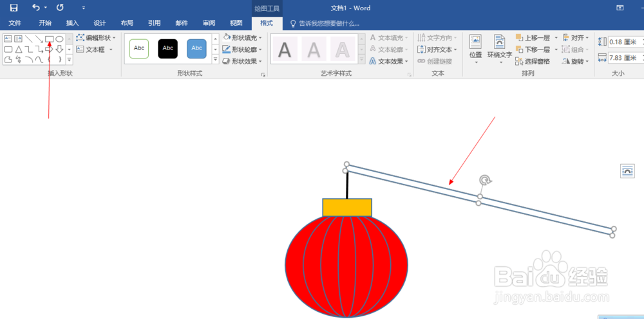Open the 位置 position menu

coord(476,50)
